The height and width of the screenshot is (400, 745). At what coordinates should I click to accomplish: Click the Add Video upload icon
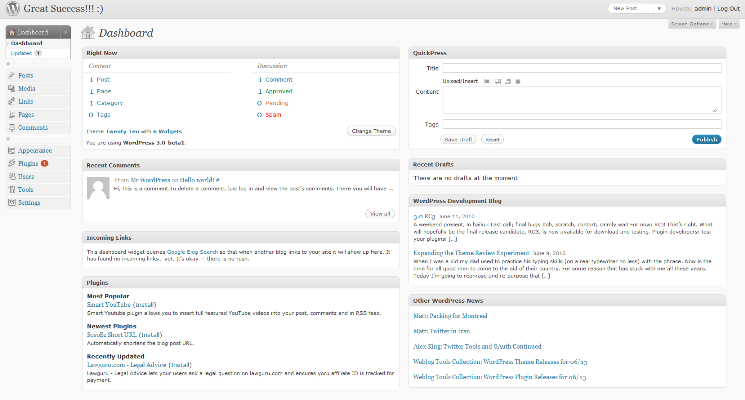click(497, 81)
